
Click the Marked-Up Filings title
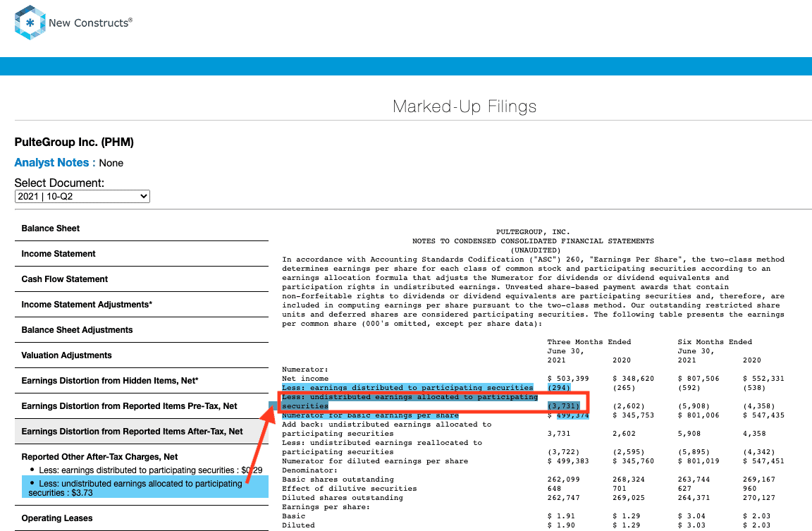point(464,106)
